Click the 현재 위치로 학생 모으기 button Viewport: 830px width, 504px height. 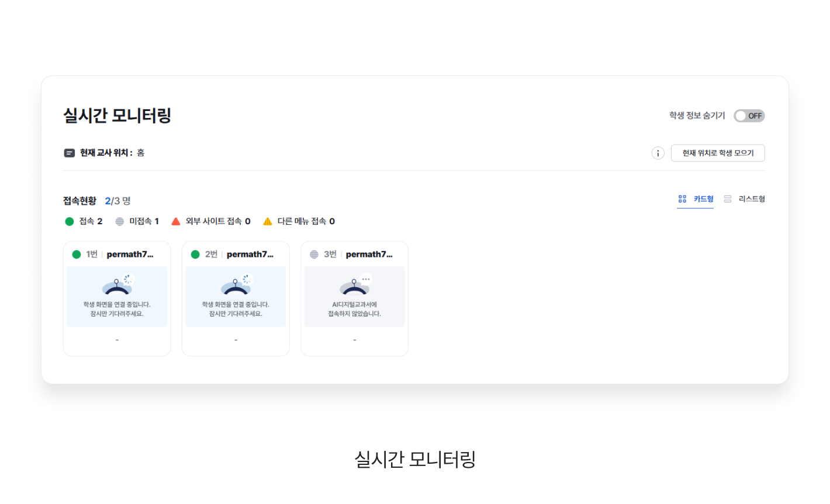coord(718,153)
